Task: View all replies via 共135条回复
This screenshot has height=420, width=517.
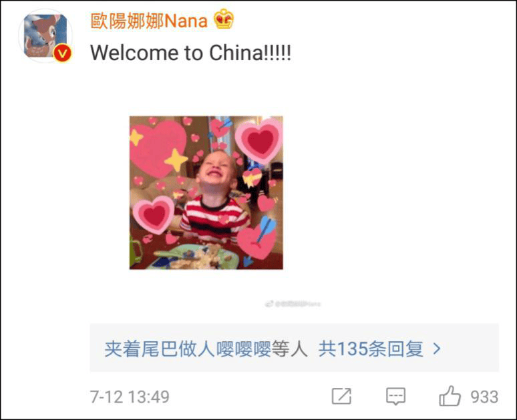Action: (x=371, y=349)
